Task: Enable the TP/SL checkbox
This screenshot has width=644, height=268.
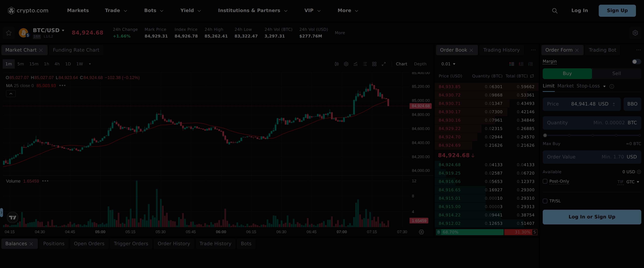Action: click(545, 201)
